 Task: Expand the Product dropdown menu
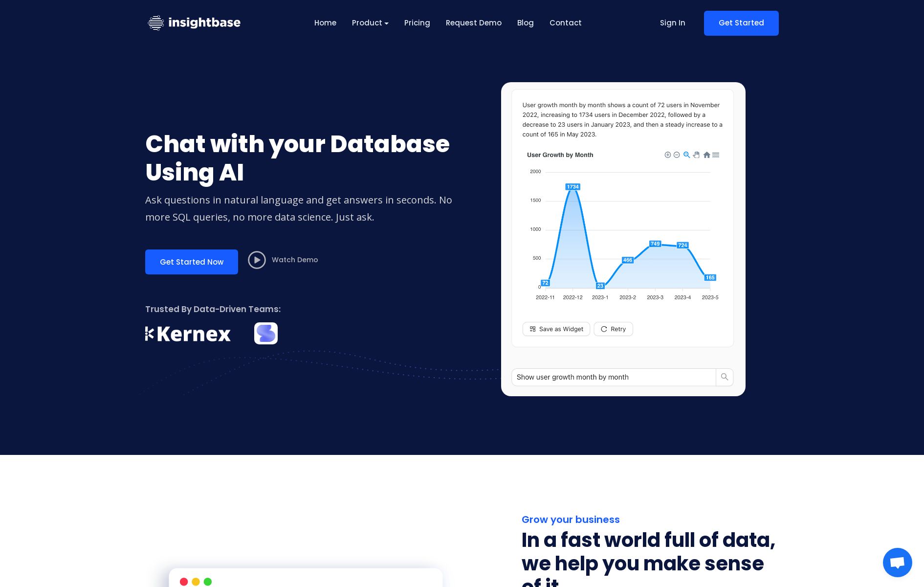(370, 23)
